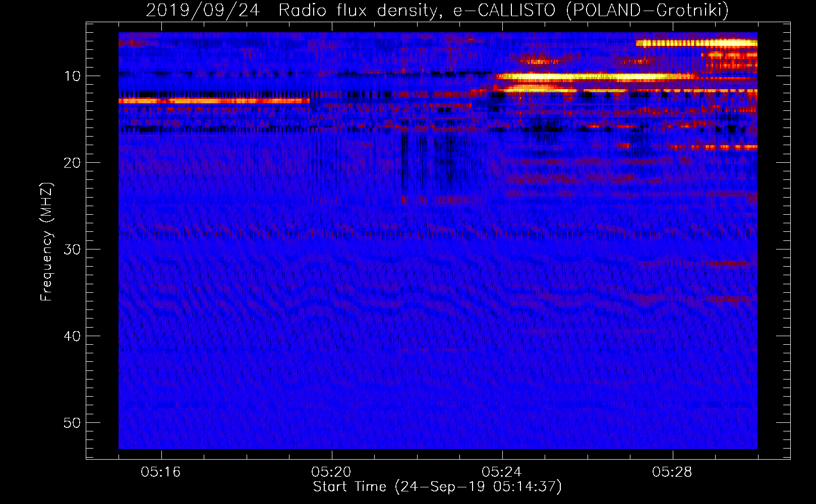This screenshot has width=816, height=504.
Task: Click the bright yellow band at top right near 05:28
Action: pos(696,43)
